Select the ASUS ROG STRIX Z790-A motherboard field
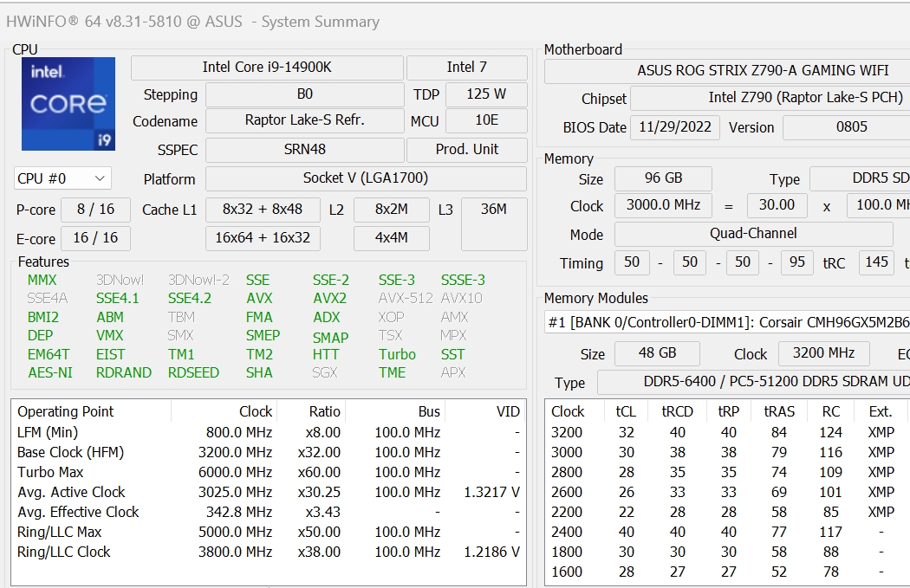Viewport: 910px width, 588px height. click(726, 71)
